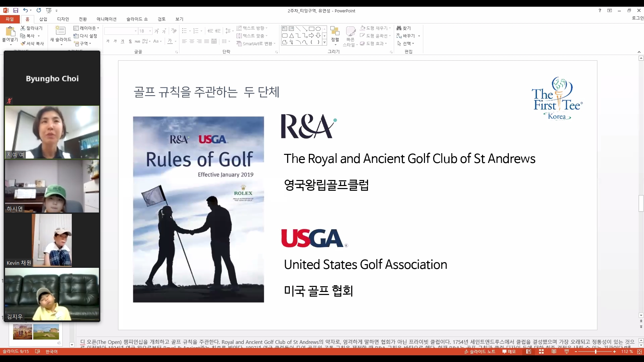
Task: Click the zoom slider in status bar
Action: pos(595,352)
